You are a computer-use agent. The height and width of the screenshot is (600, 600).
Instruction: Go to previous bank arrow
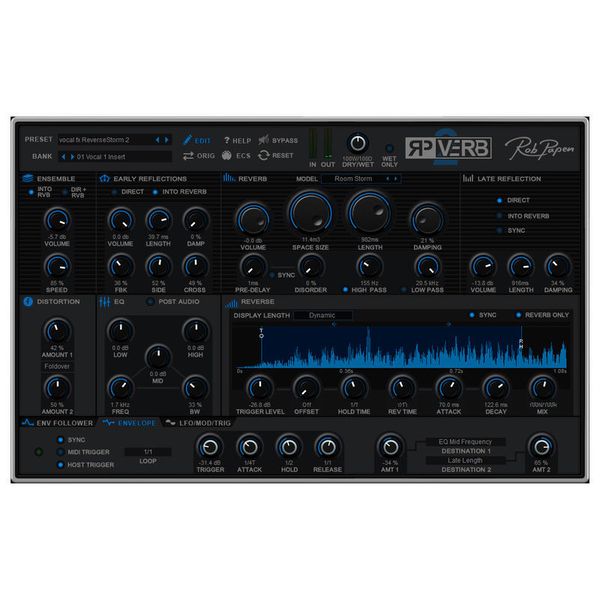[63, 157]
